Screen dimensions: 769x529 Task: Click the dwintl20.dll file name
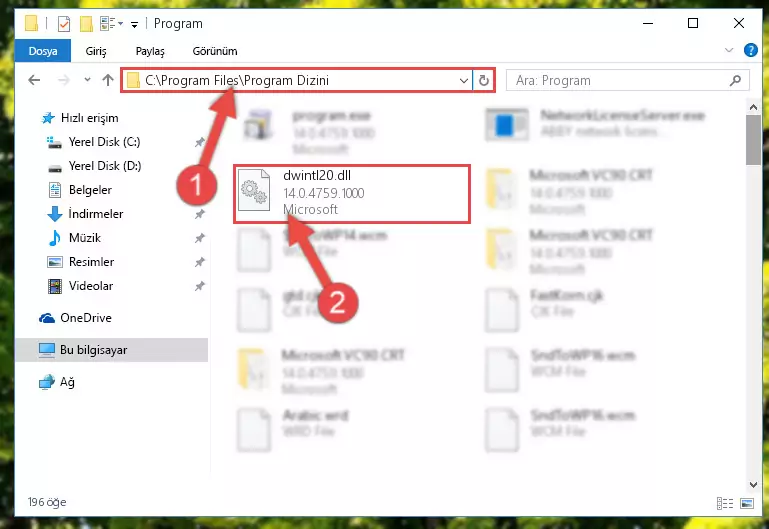(317, 176)
